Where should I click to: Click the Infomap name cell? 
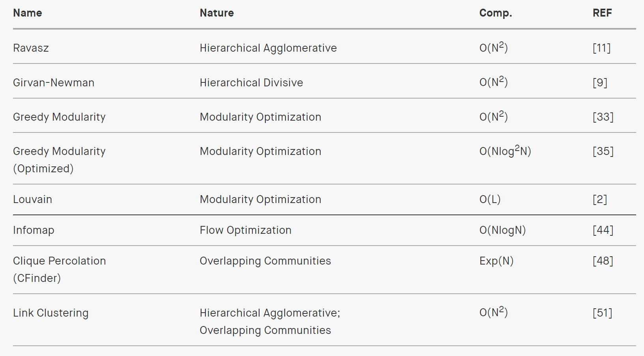[34, 230]
